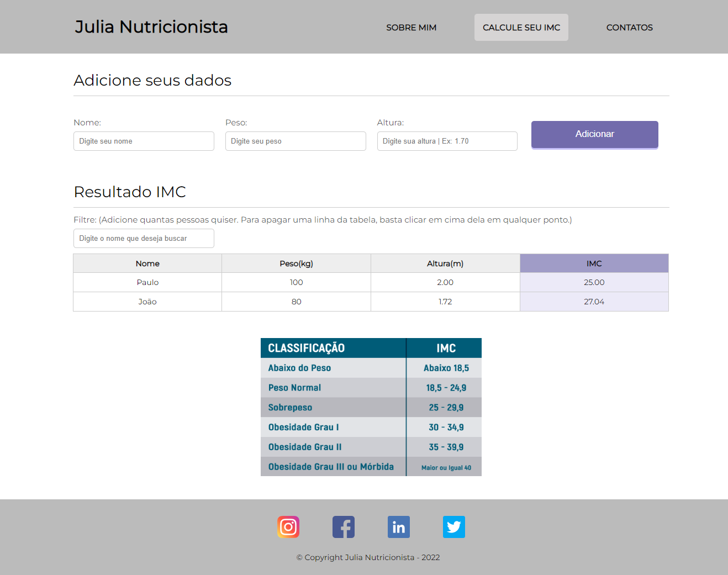Click the Julia Nutricionista logo
The width and height of the screenshot is (728, 575).
pos(151,27)
